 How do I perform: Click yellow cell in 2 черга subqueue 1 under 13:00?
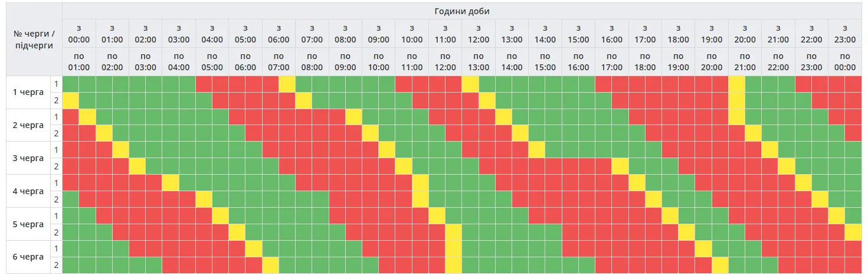point(503,117)
